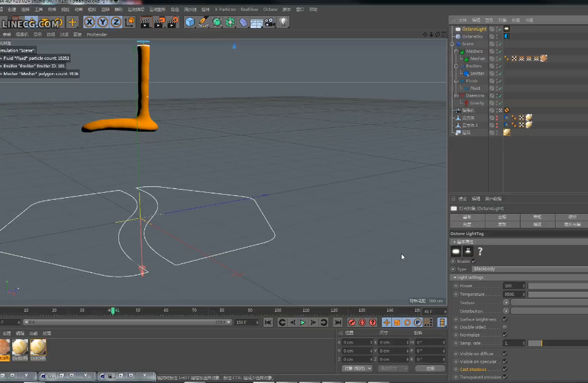Toggle the green checkmark on Mesher row

click(501, 59)
